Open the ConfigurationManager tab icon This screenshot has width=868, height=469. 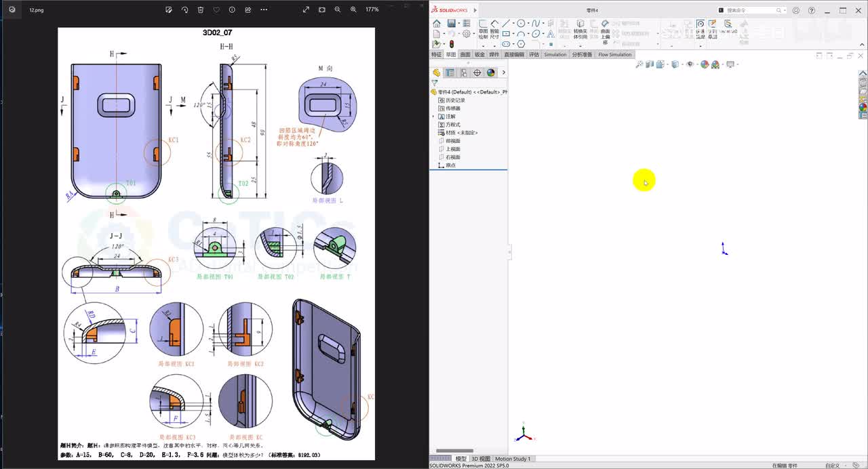coord(463,73)
